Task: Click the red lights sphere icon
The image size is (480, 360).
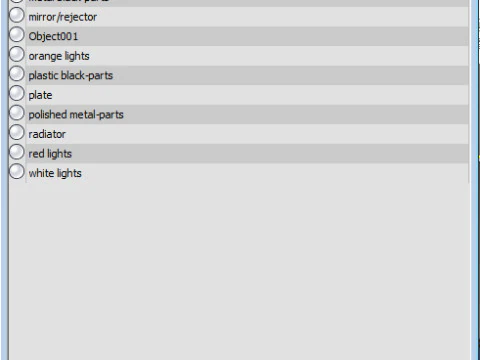Action: click(17, 152)
